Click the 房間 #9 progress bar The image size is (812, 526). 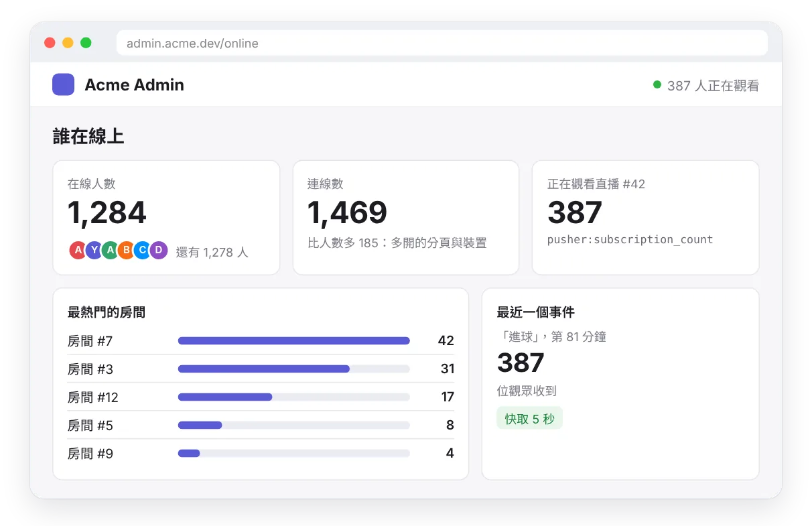[294, 454]
